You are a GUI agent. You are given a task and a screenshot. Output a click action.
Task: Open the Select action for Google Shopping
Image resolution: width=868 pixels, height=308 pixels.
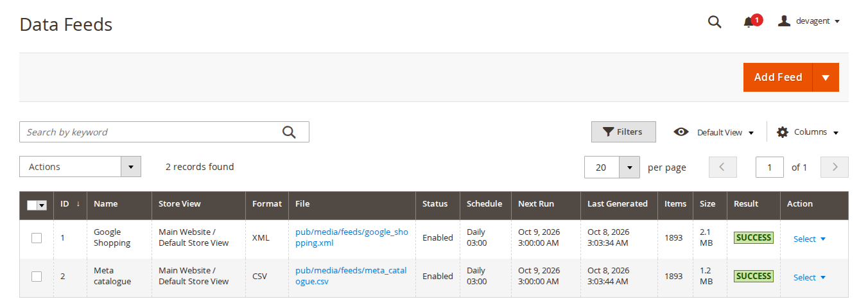(809, 239)
